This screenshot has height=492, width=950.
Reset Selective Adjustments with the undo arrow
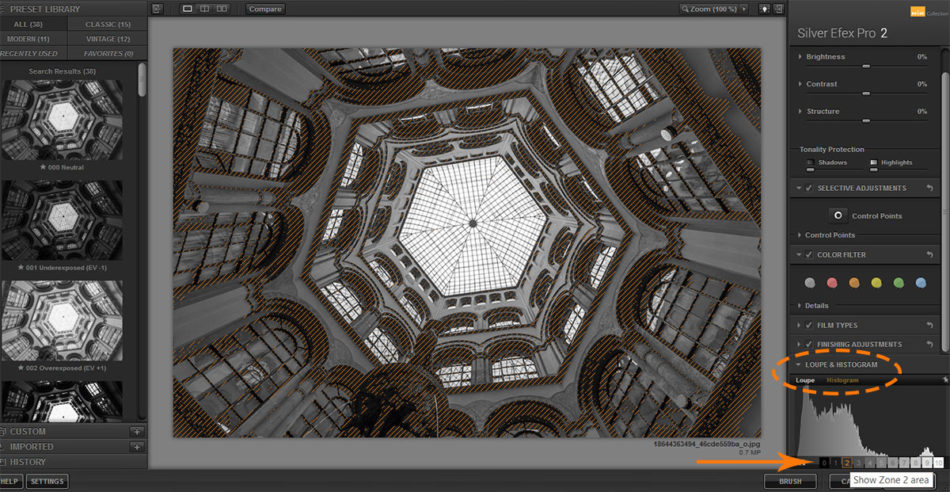(x=931, y=188)
